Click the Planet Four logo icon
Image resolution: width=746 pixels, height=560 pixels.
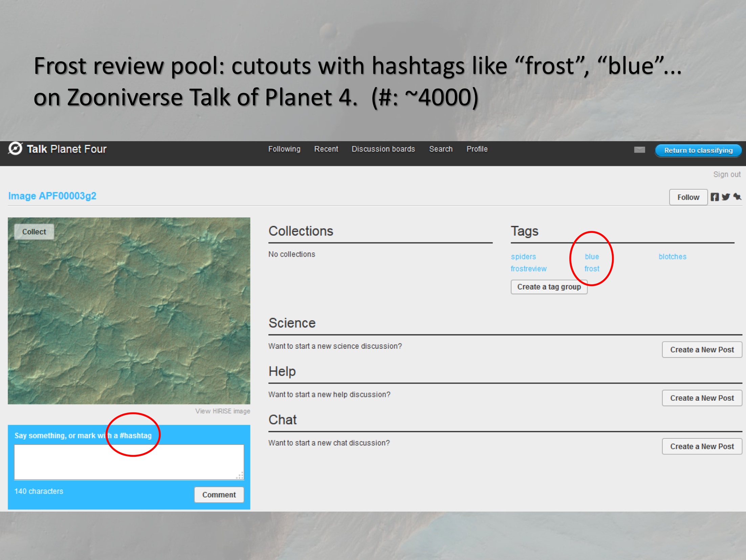[x=15, y=149]
